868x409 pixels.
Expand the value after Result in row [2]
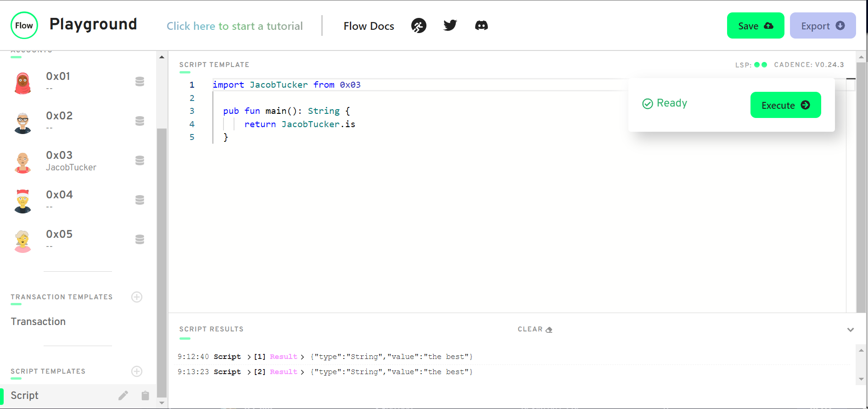(302, 372)
